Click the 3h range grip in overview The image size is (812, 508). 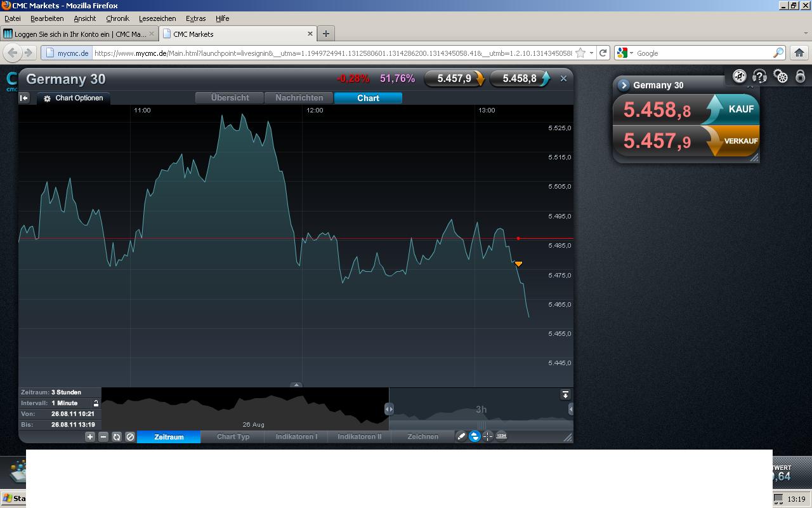pos(481,425)
